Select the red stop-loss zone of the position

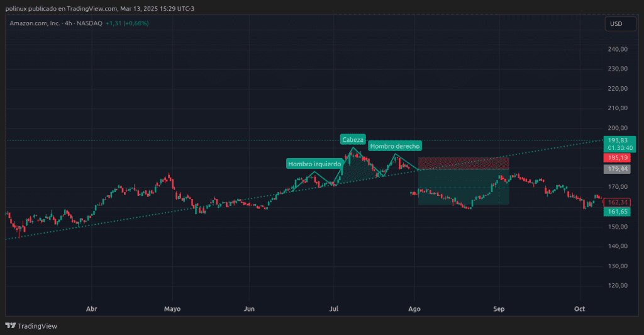point(463,163)
